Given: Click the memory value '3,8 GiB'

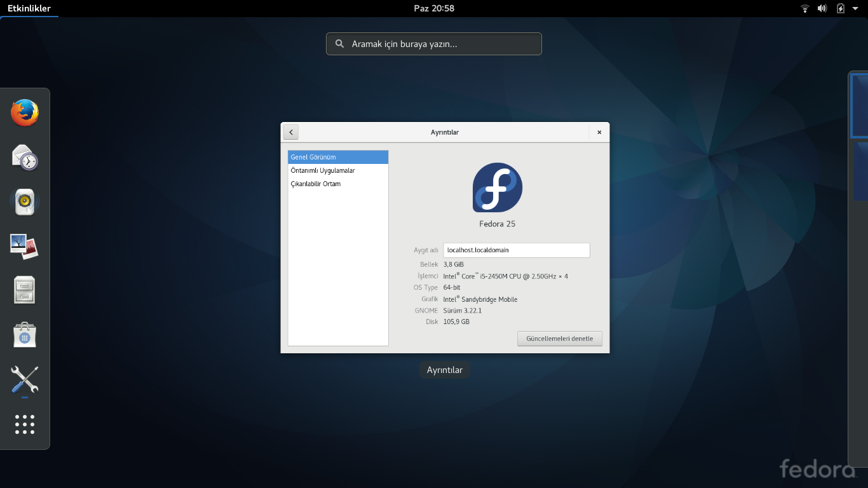Looking at the screenshot, I should [454, 264].
